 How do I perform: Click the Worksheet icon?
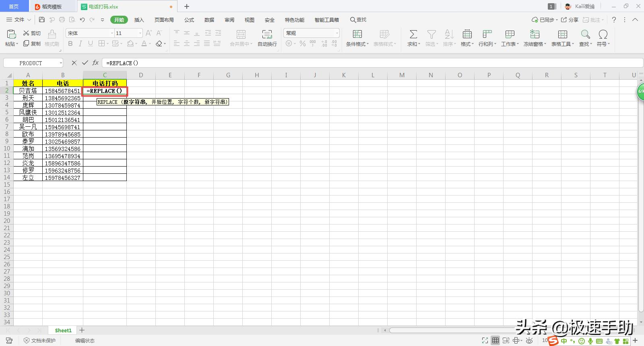pos(510,34)
